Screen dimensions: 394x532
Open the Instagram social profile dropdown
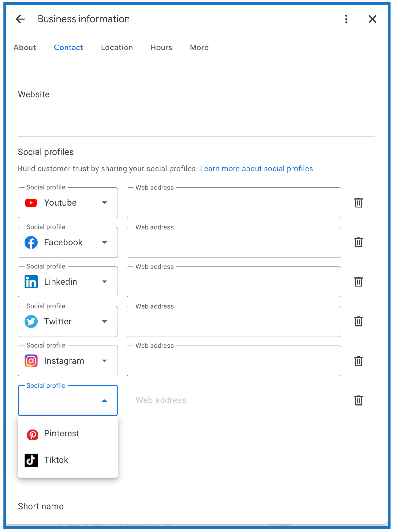68,361
